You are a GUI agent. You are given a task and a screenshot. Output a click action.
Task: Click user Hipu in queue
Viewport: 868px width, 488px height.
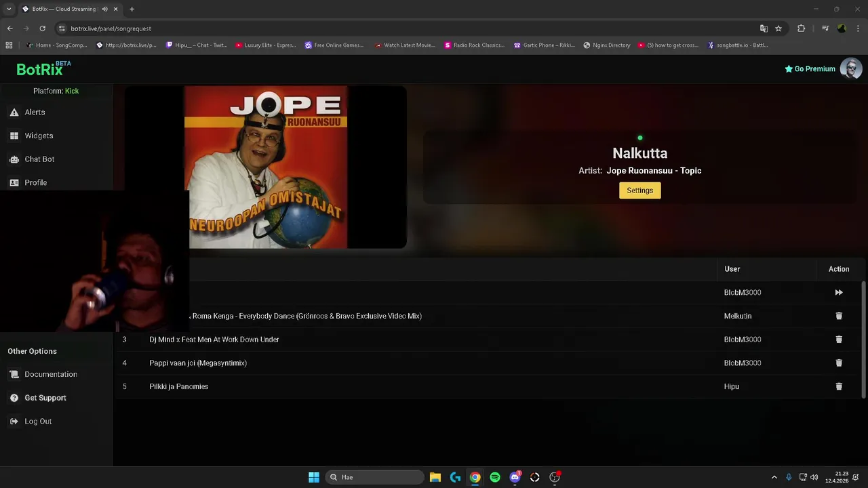click(x=731, y=386)
